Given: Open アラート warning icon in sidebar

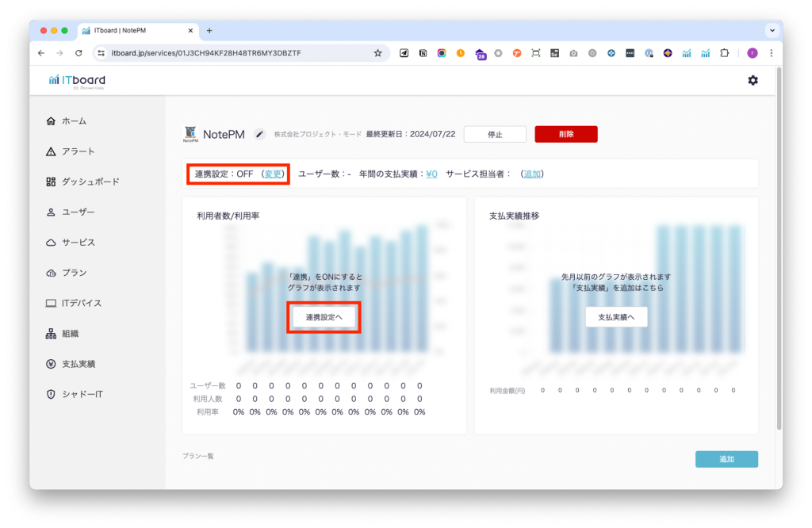Looking at the screenshot, I should [52, 151].
